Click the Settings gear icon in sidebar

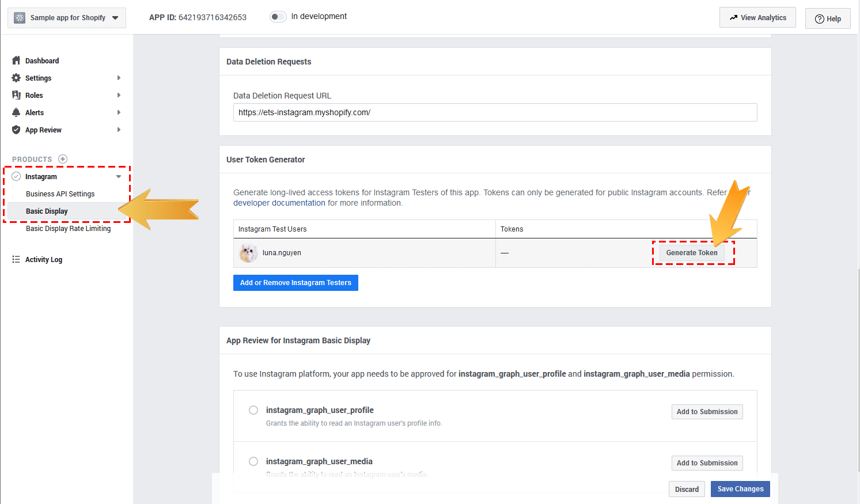(x=16, y=78)
